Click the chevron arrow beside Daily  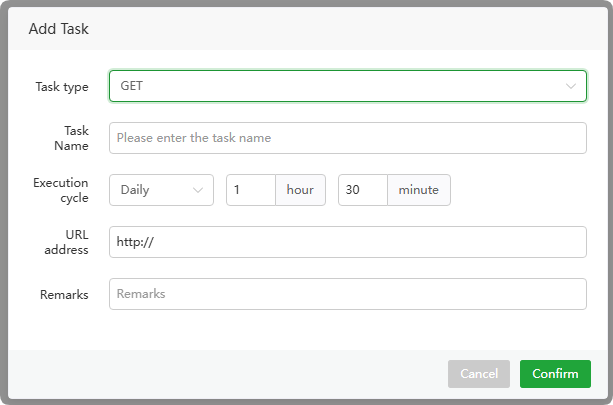[x=197, y=190]
